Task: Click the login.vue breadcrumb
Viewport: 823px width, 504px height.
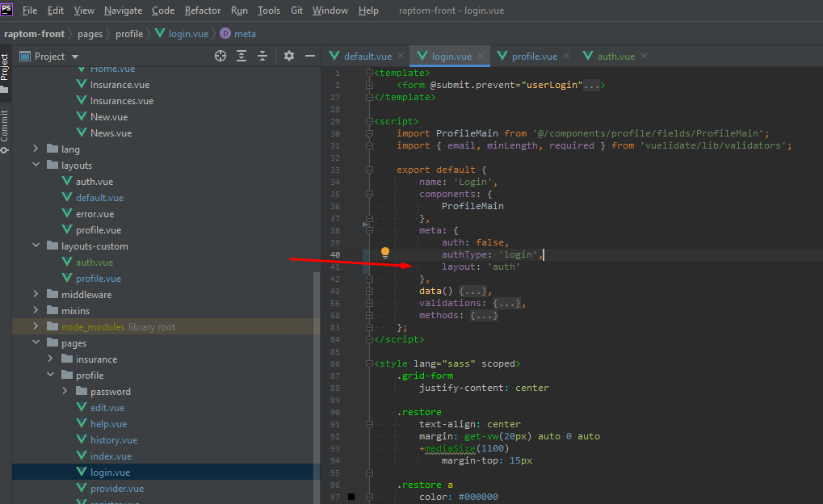Action: click(182, 34)
